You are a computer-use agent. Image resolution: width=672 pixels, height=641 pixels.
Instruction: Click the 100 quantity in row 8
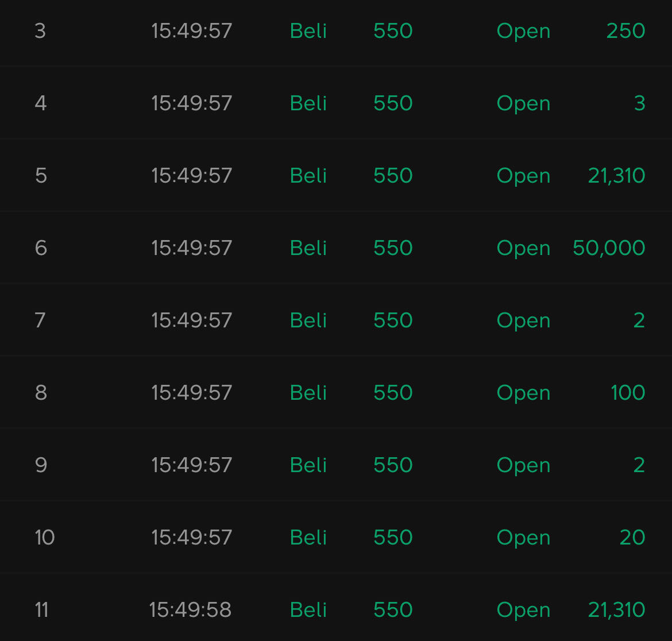[628, 393]
